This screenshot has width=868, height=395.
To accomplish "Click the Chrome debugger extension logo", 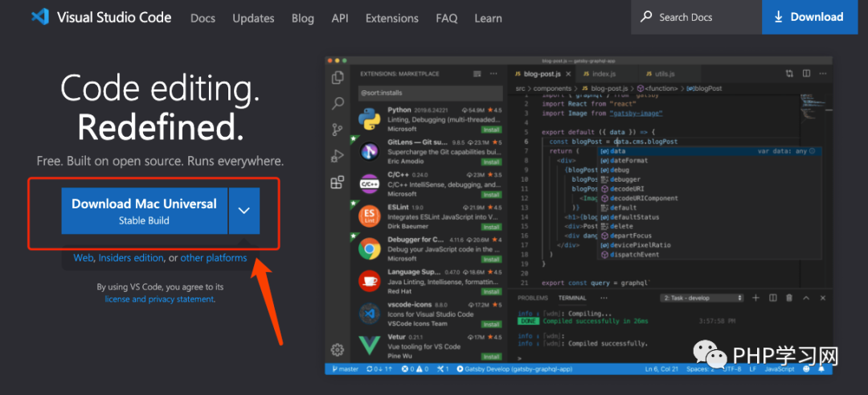I will 369,249.
